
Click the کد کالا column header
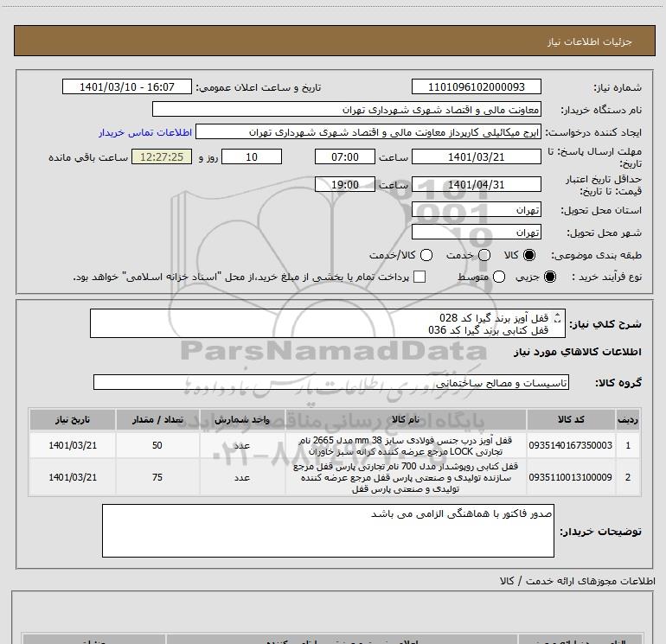point(571,419)
